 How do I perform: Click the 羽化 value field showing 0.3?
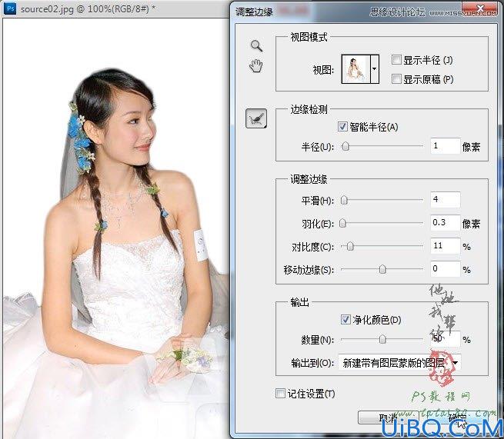(x=446, y=222)
